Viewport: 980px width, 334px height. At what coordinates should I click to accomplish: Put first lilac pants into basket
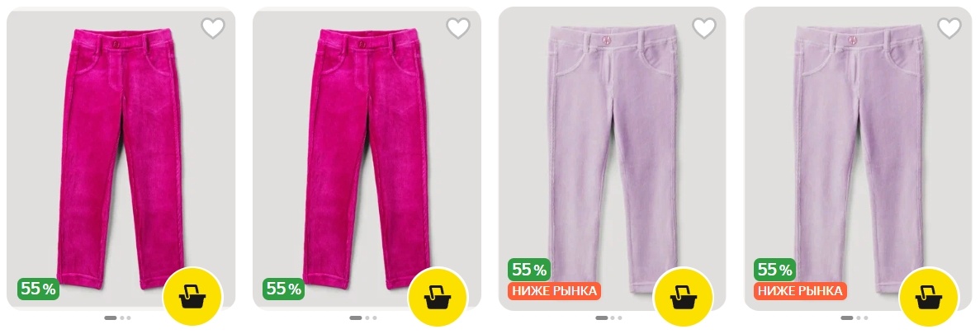point(683,297)
